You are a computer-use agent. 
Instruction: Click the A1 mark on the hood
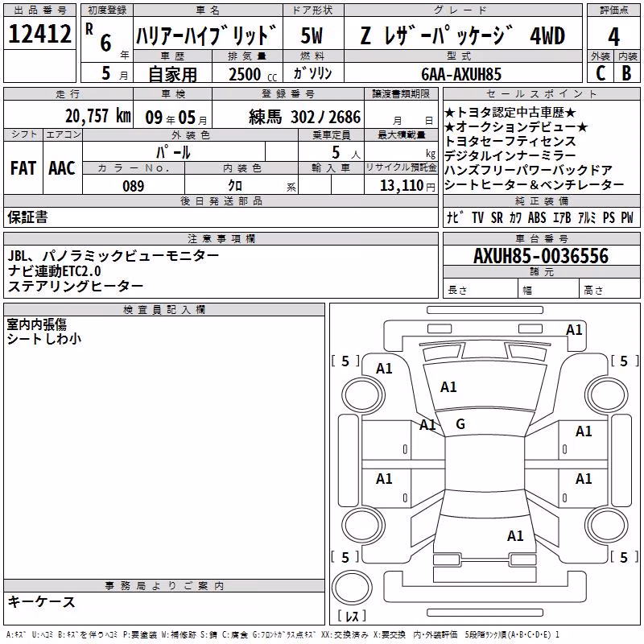point(448,387)
